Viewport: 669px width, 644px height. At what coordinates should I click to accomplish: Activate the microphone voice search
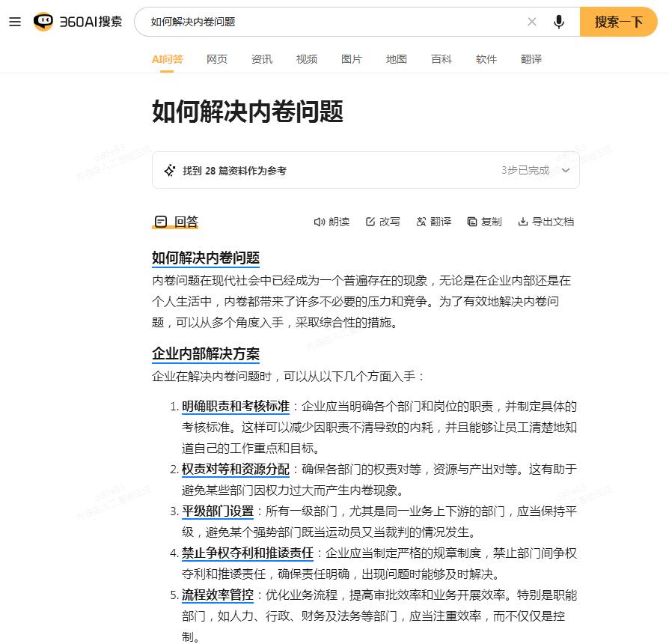pyautogui.click(x=559, y=22)
